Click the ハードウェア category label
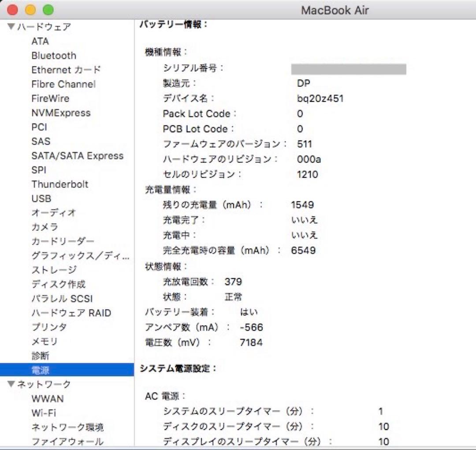Image resolution: width=476 pixels, height=450 pixels. [44, 27]
